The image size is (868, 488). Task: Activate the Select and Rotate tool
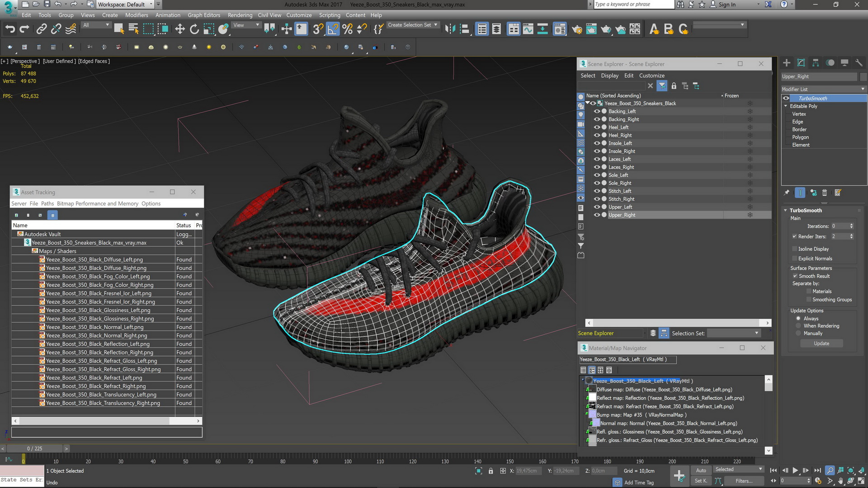[194, 29]
